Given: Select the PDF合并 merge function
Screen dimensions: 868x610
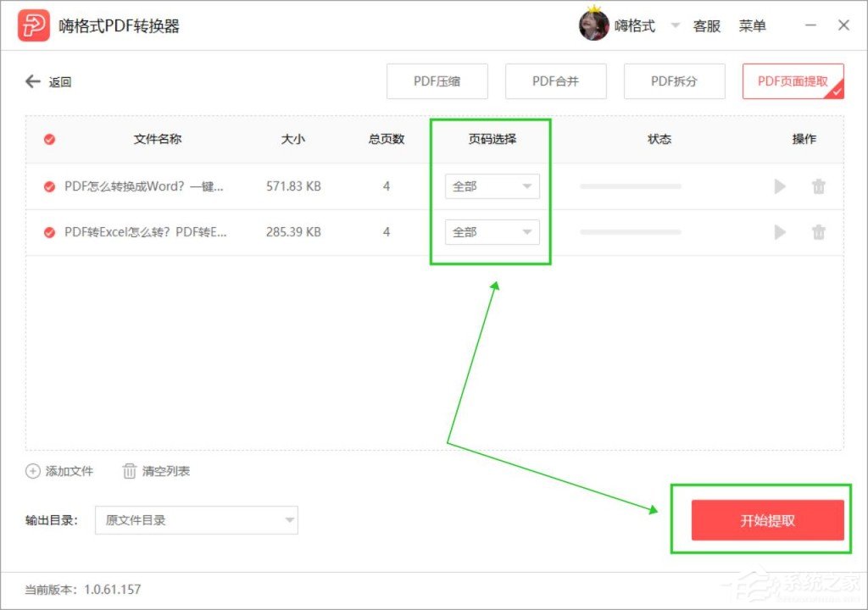Looking at the screenshot, I should [x=555, y=81].
